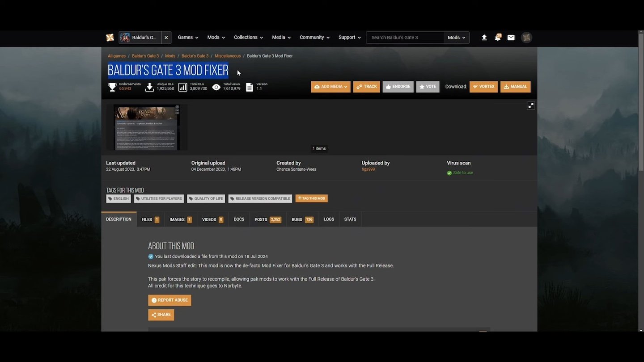Open uploader figs999 profile link

tap(368, 170)
